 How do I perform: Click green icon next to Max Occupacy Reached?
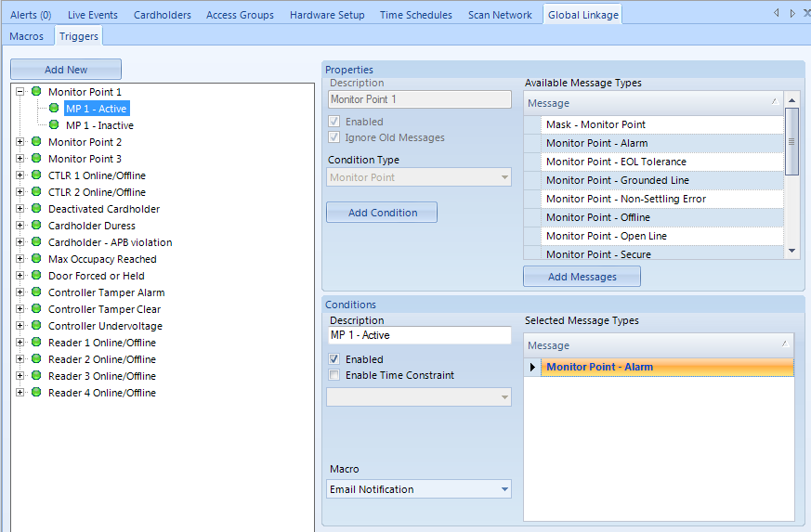pyautogui.click(x=36, y=259)
